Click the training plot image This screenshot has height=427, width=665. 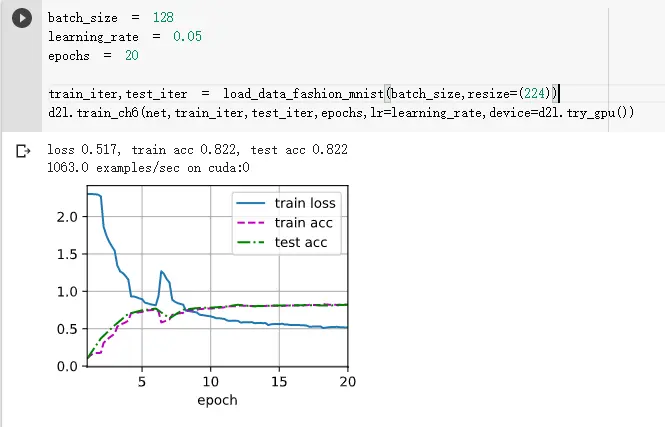click(206, 296)
